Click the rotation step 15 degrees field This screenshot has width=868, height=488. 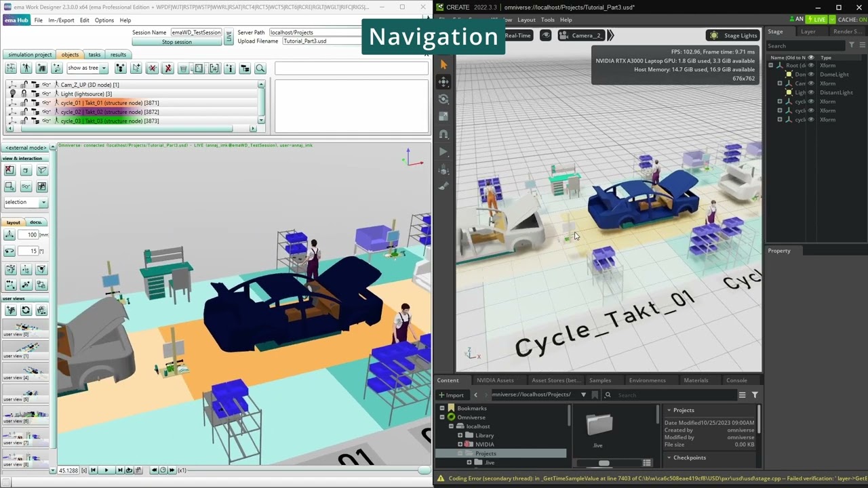[28, 251]
